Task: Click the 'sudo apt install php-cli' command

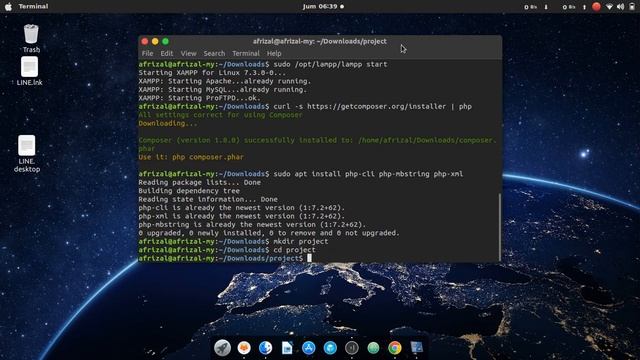Action: (368, 174)
